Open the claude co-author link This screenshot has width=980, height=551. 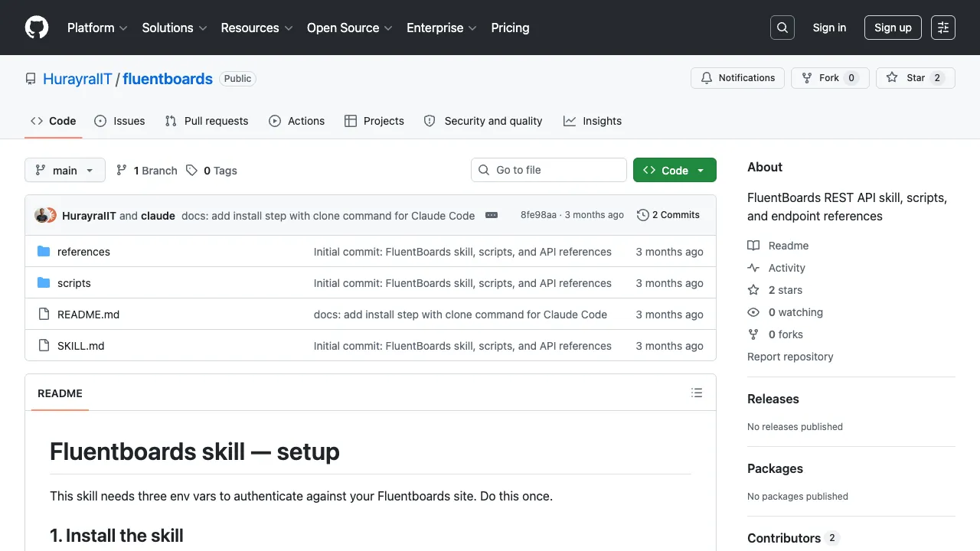158,216
